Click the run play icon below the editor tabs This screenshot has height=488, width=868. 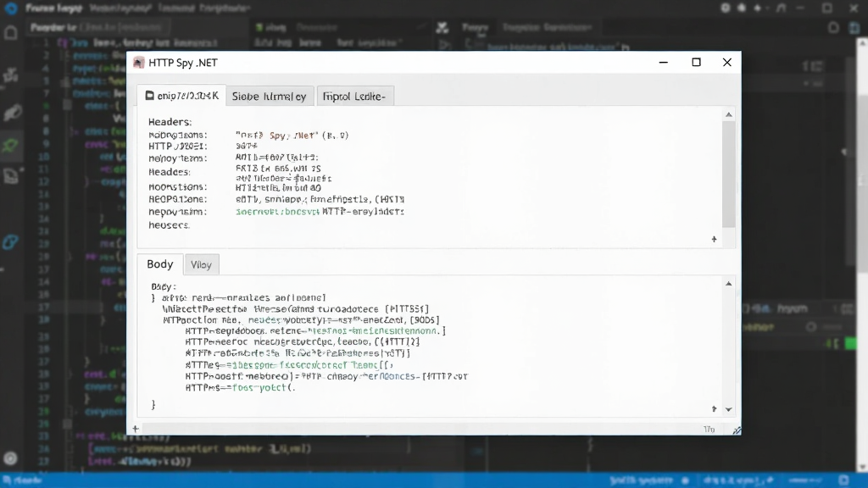[444, 44]
